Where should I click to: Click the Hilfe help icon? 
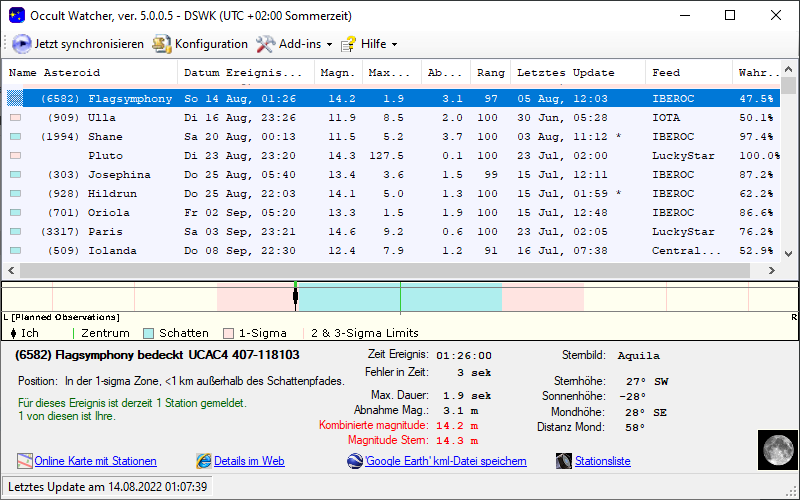pyautogui.click(x=348, y=44)
